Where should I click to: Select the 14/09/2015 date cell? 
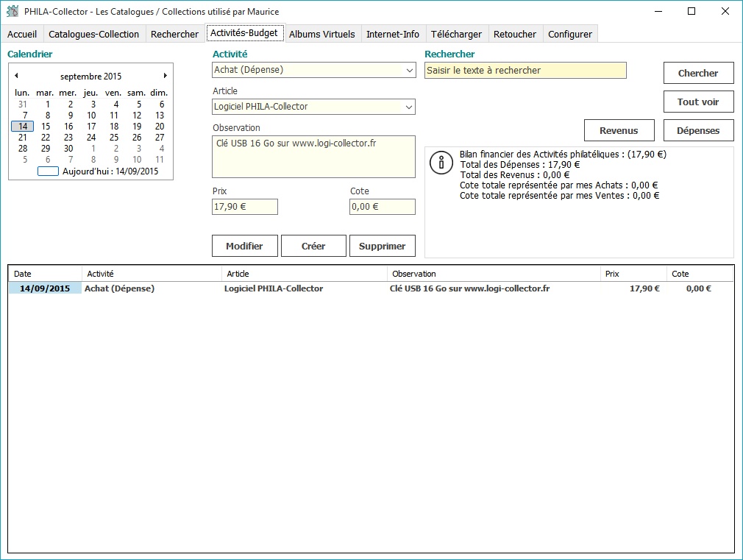[x=45, y=288]
